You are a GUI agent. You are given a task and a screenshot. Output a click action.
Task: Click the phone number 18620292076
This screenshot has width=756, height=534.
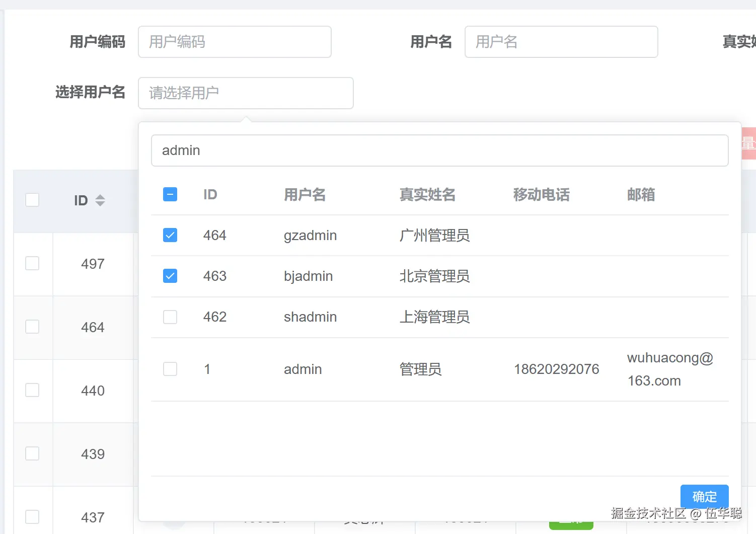coord(556,369)
